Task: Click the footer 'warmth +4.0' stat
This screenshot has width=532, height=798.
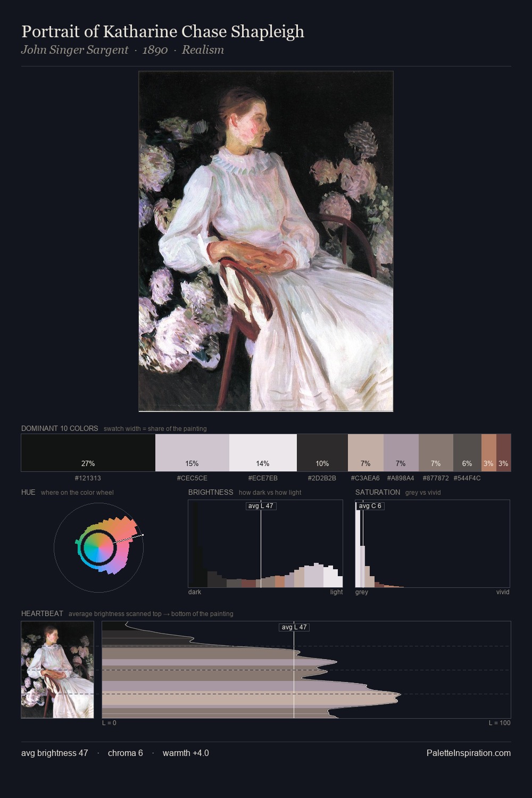Action: (186, 753)
